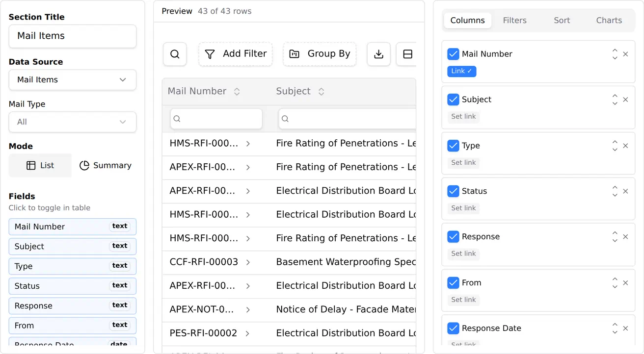Click the reorder arrows for the Status column
The image size is (644, 354).
(615, 191)
